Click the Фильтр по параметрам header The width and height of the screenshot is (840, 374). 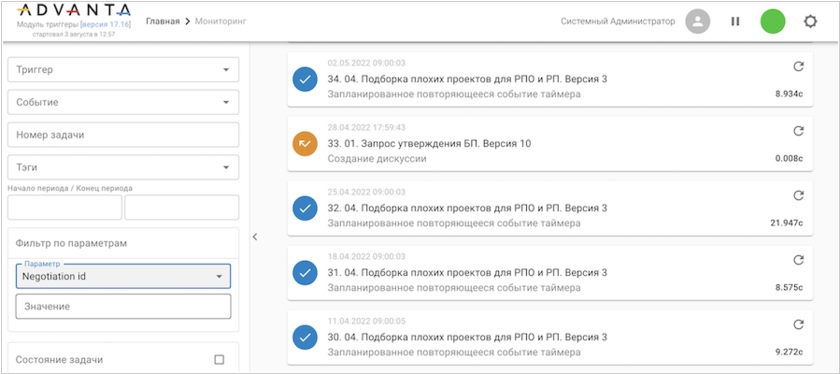point(71,243)
